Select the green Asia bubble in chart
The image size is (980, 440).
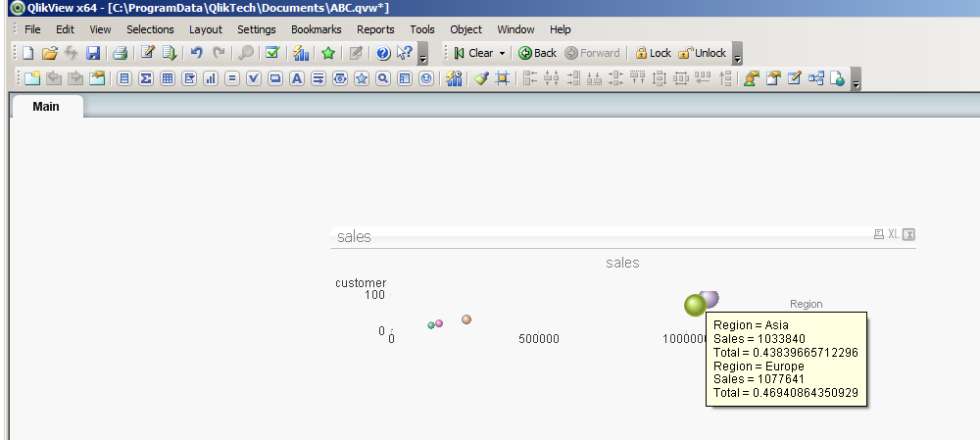pyautogui.click(x=695, y=305)
